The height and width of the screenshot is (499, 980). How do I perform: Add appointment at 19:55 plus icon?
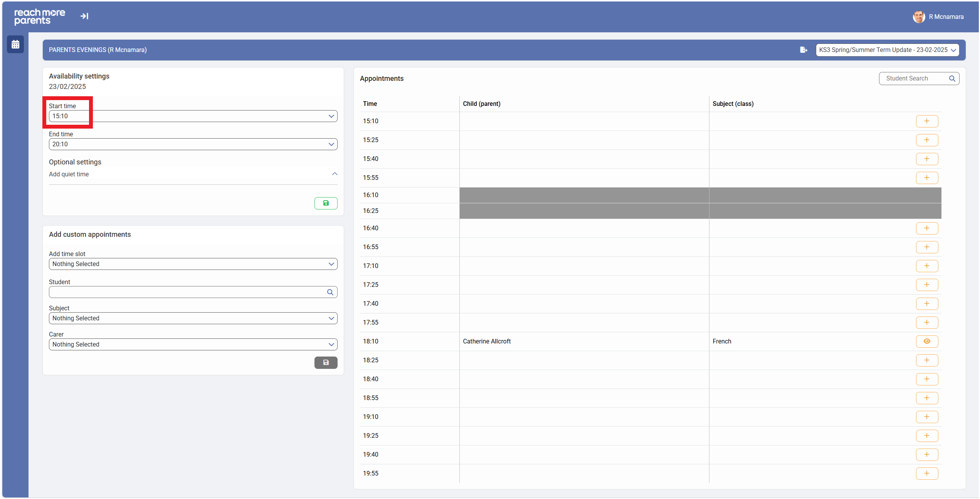pos(927,474)
